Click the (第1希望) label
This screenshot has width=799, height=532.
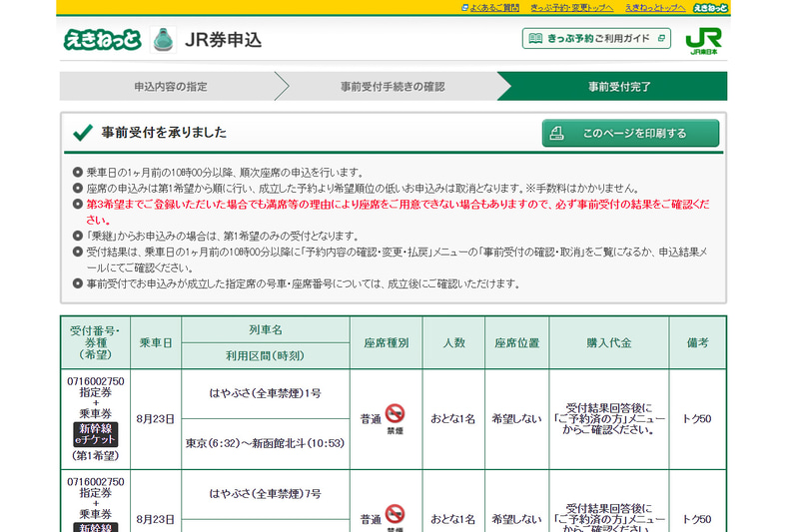click(95, 455)
